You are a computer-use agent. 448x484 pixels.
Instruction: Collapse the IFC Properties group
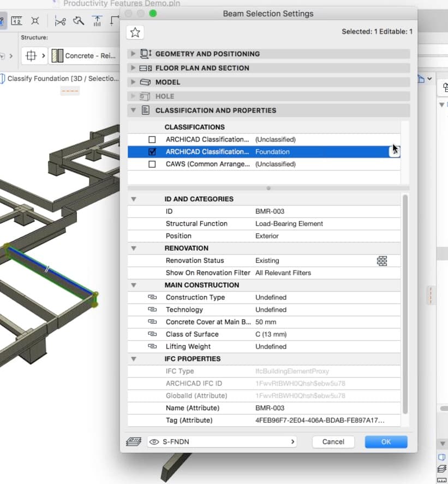[134, 359]
